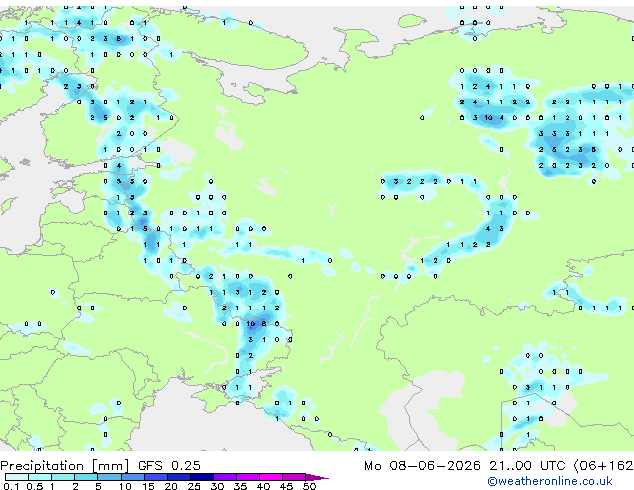
Task: Click the "0.5" legend scale value
Action: pyautogui.click(x=35, y=486)
